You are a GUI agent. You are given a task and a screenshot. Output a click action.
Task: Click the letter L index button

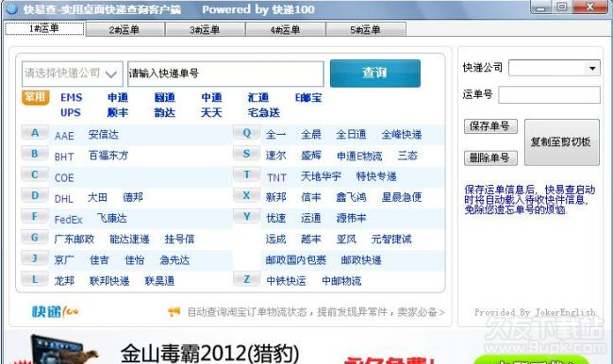tap(35, 279)
